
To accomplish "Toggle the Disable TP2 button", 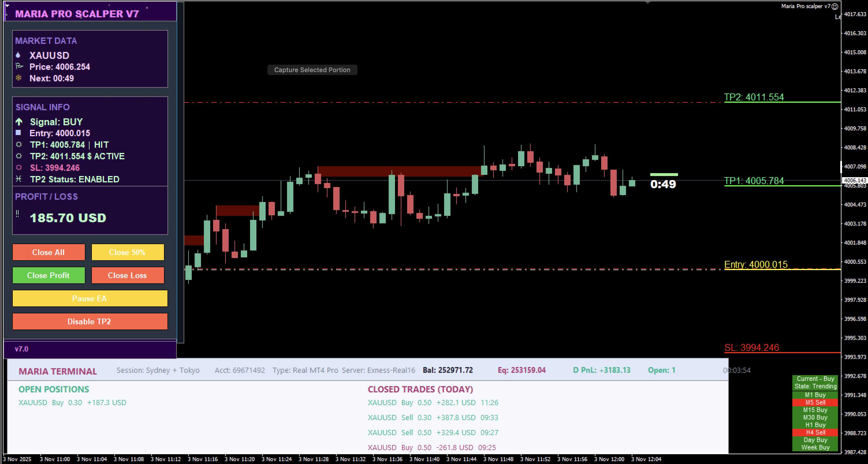I will tap(90, 321).
